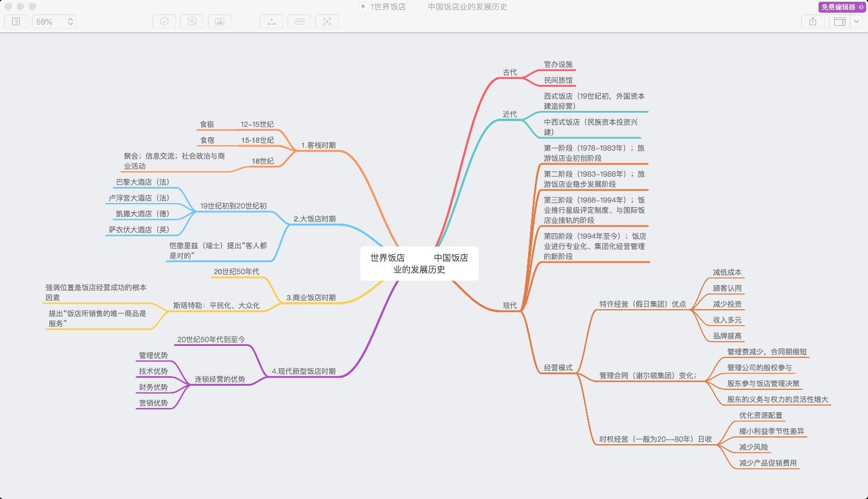Viewport: 868px width, 499px height.
Task: Click the ellipsis pill toolbar icon
Action: [299, 22]
